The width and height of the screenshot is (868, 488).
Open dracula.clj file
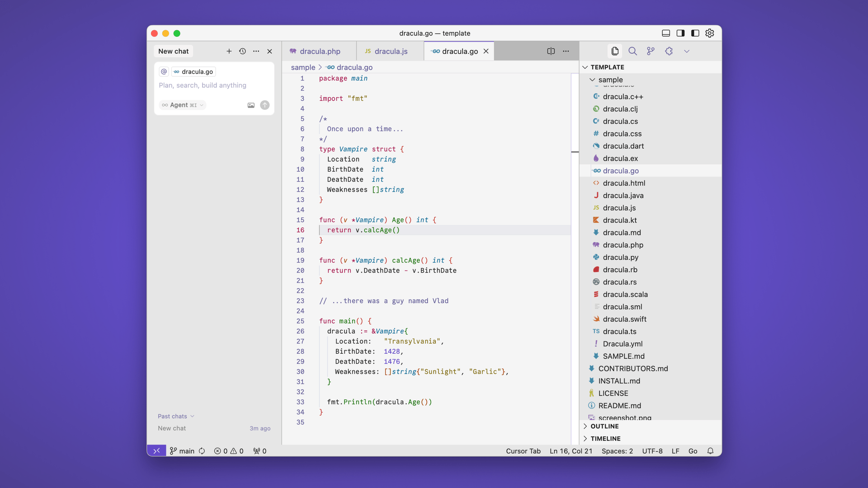coord(651,109)
